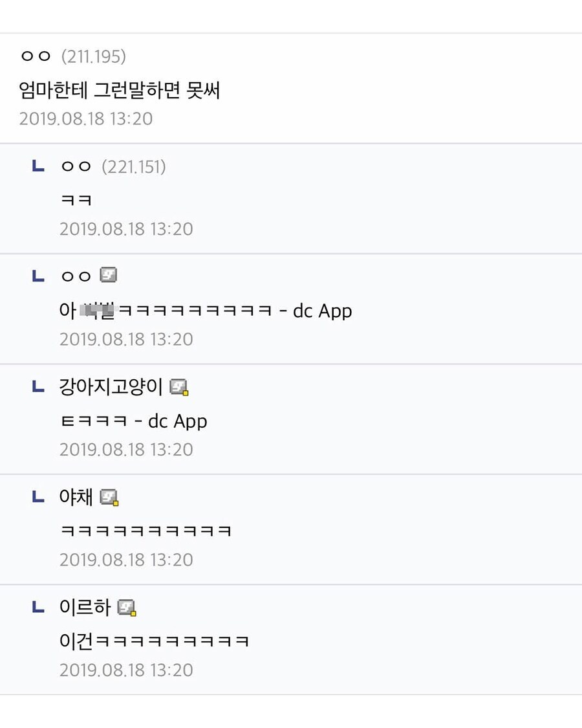The image size is (582, 728).
Task: Open the gallog icon next to 이르하
Action: [x=127, y=608]
